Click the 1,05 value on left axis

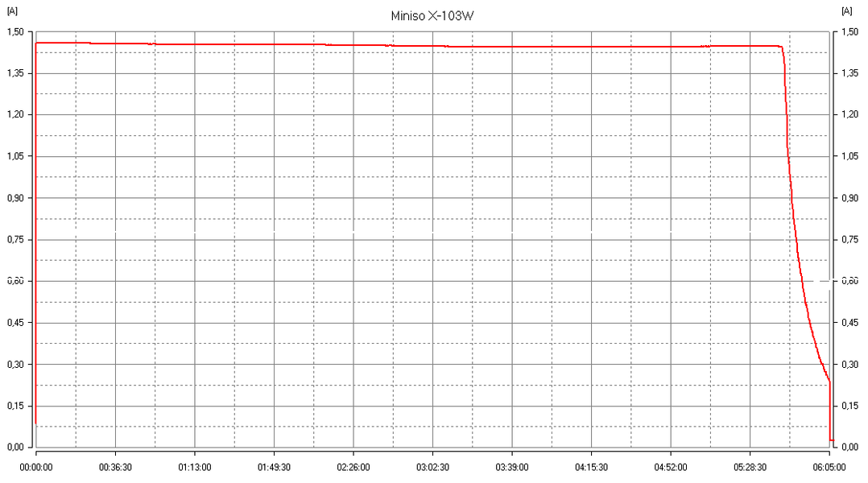coord(15,156)
